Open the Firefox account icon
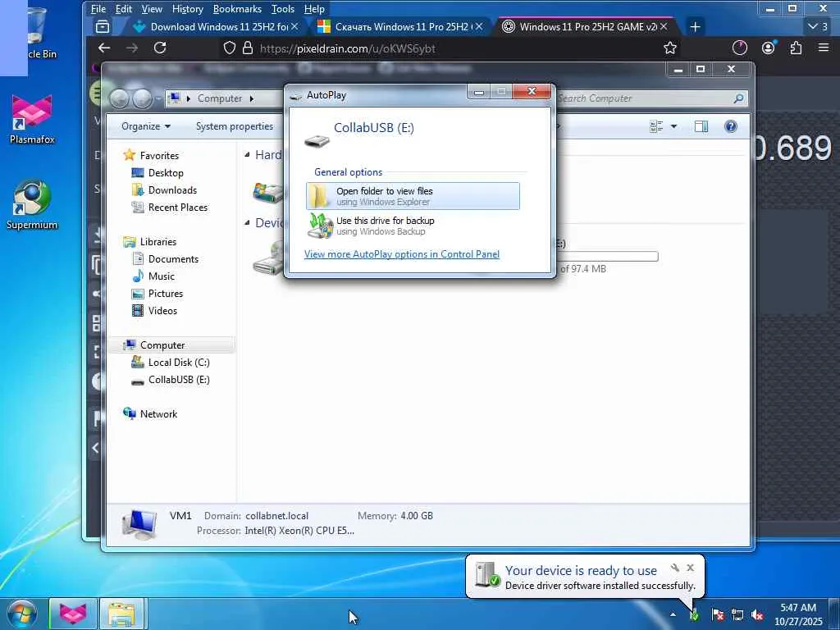The height and width of the screenshot is (630, 840). (768, 48)
